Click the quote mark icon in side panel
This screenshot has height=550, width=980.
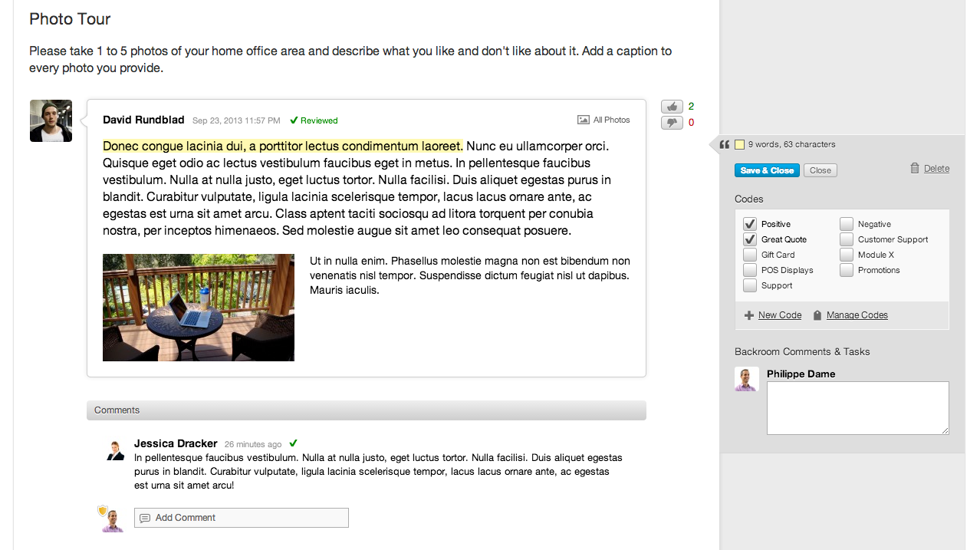click(725, 144)
